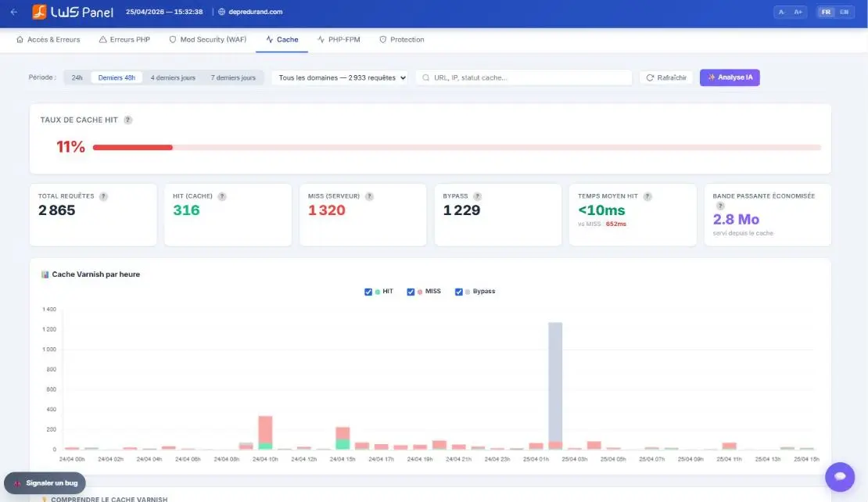Screen dimensions: 868x502
Task: Click the 24/04 10h stacked chart bar
Action: pos(265,432)
